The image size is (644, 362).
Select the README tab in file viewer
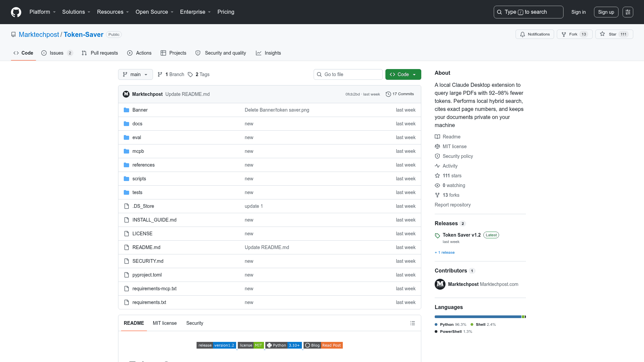pos(134,323)
